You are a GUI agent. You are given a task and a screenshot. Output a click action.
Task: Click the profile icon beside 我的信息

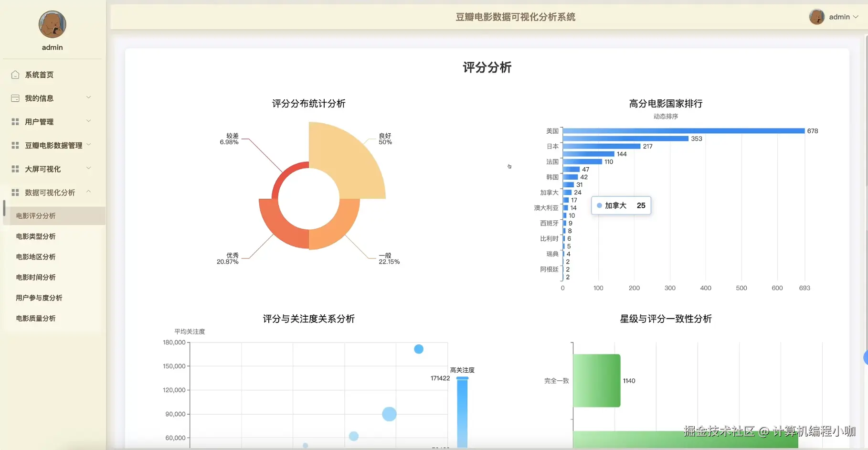[x=14, y=98]
